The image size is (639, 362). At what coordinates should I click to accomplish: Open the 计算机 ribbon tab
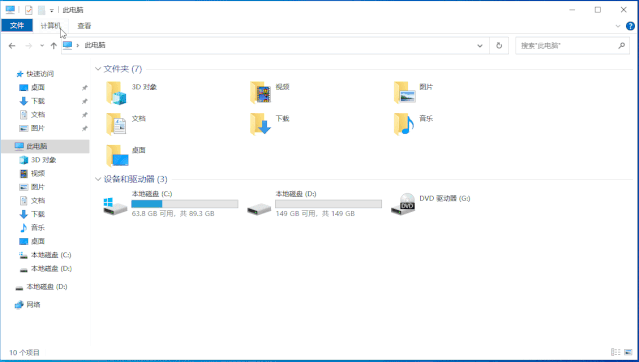click(50, 26)
